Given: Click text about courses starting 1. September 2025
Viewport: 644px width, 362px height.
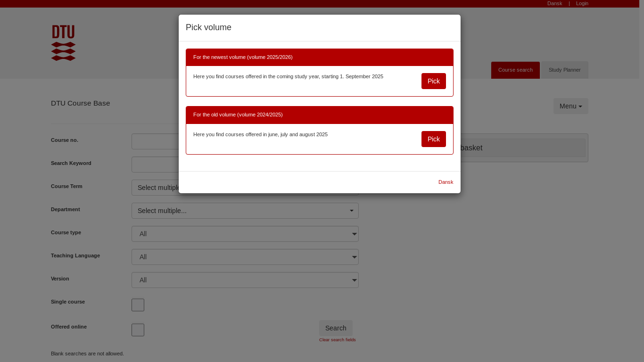Looking at the screenshot, I should 288,76.
